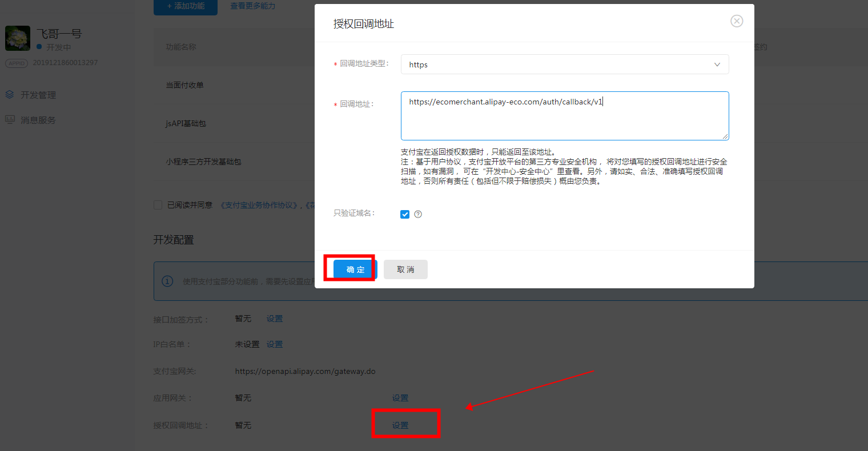Click the 飞哥一号 app avatar thumbnail

18,38
